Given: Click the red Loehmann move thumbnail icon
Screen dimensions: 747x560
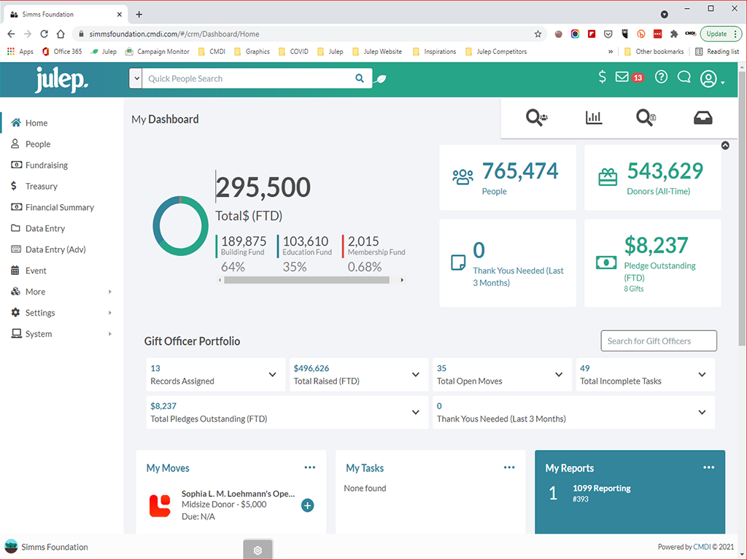Looking at the screenshot, I should [x=160, y=506].
